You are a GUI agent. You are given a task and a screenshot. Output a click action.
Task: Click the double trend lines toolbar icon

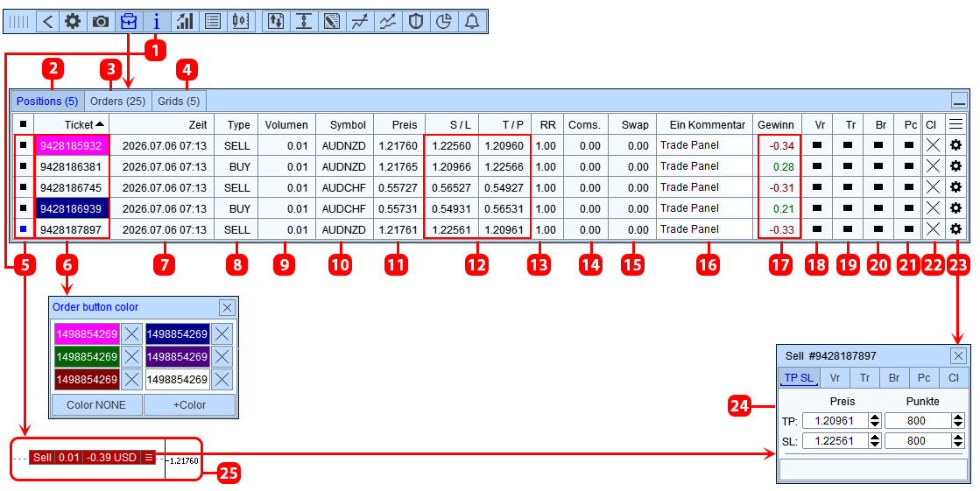(x=388, y=21)
